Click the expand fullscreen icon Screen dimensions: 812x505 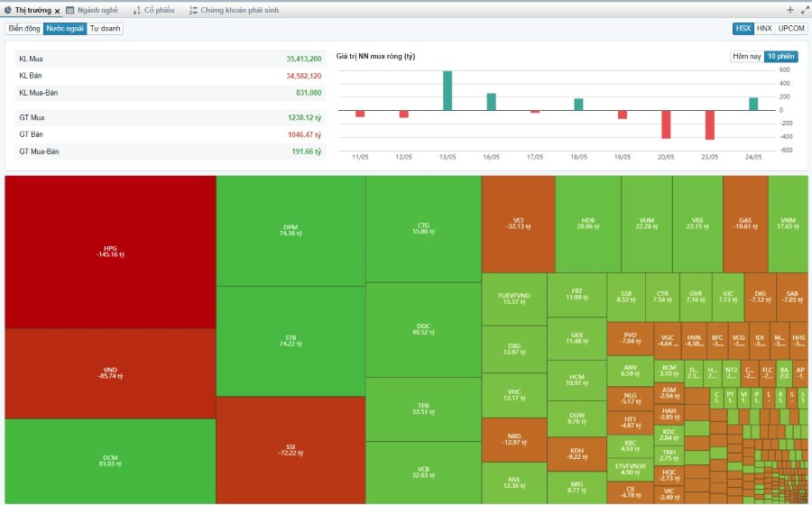(x=805, y=10)
